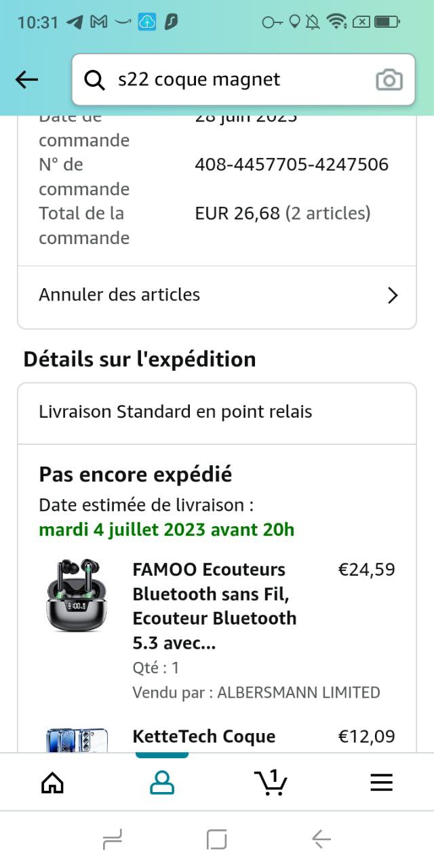
Task: Tap the search magnifier icon
Action: click(94, 80)
